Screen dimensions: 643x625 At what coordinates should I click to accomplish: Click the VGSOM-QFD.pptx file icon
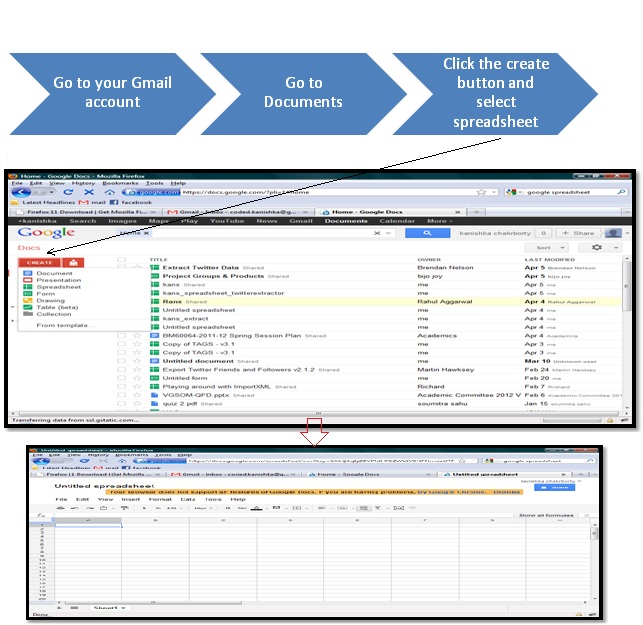155,395
